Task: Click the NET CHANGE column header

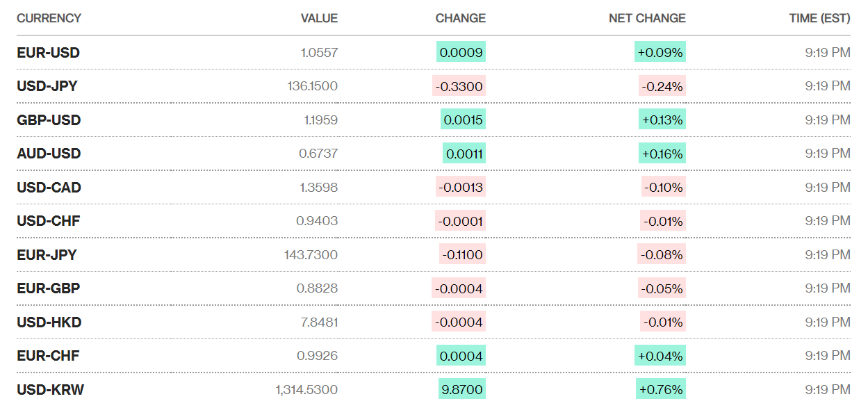Action: [647, 18]
